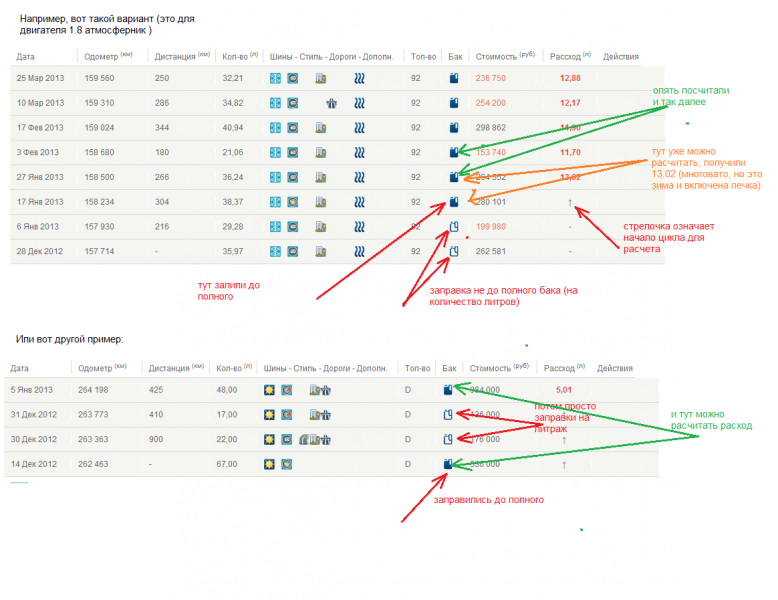Click cycle start arrow in 17 Янв 2013 row
The height and width of the screenshot is (600, 778).
(x=570, y=202)
